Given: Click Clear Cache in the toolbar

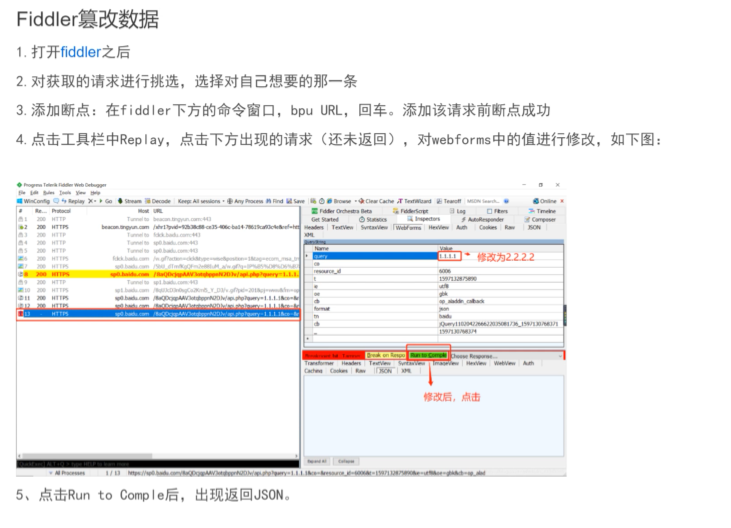Looking at the screenshot, I should [376, 201].
